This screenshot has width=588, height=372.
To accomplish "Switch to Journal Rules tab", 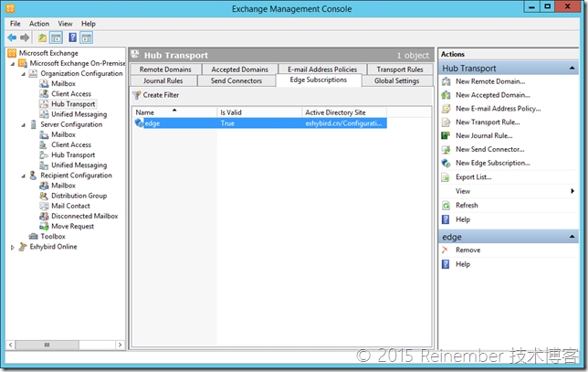I will click(163, 80).
